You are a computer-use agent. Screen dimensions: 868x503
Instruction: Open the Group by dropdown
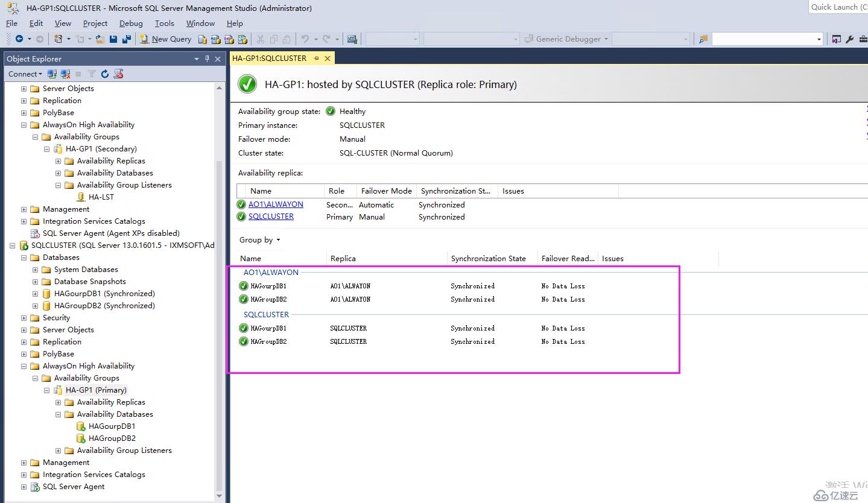click(260, 240)
